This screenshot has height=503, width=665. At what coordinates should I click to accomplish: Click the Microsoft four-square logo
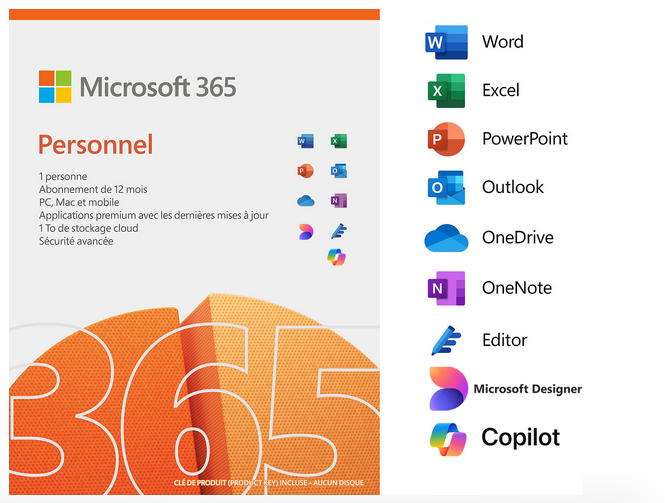tap(56, 87)
